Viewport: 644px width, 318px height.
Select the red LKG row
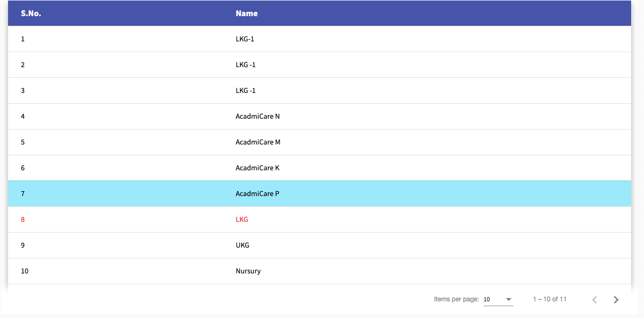pos(242,219)
